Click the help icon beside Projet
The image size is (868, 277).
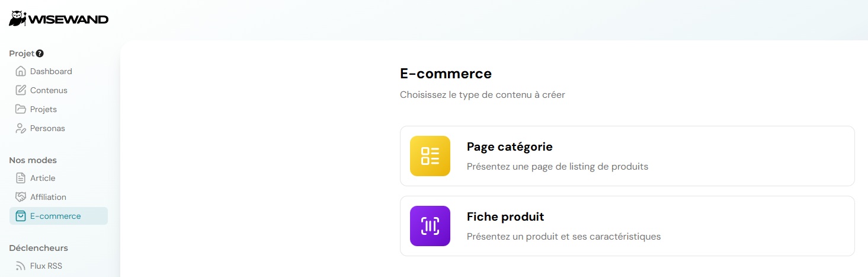tap(40, 53)
